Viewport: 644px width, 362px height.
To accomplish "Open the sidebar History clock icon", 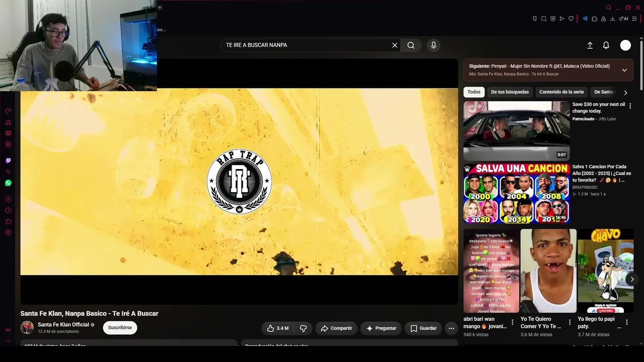I will point(8,211).
